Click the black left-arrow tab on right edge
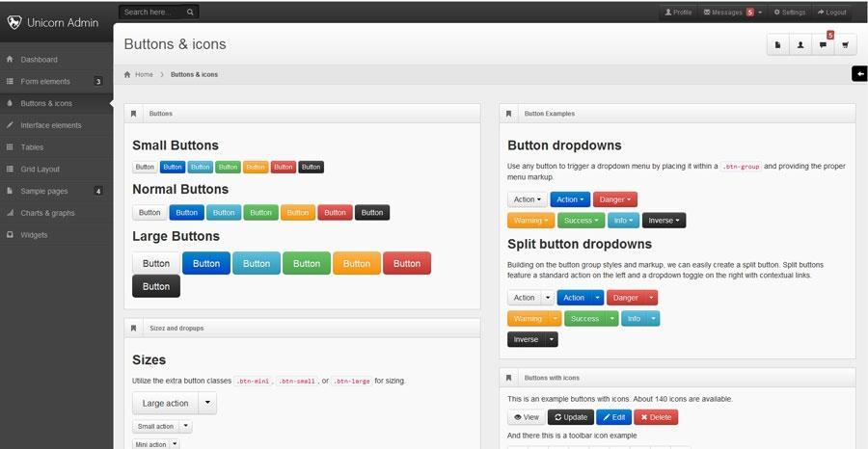 (x=860, y=73)
